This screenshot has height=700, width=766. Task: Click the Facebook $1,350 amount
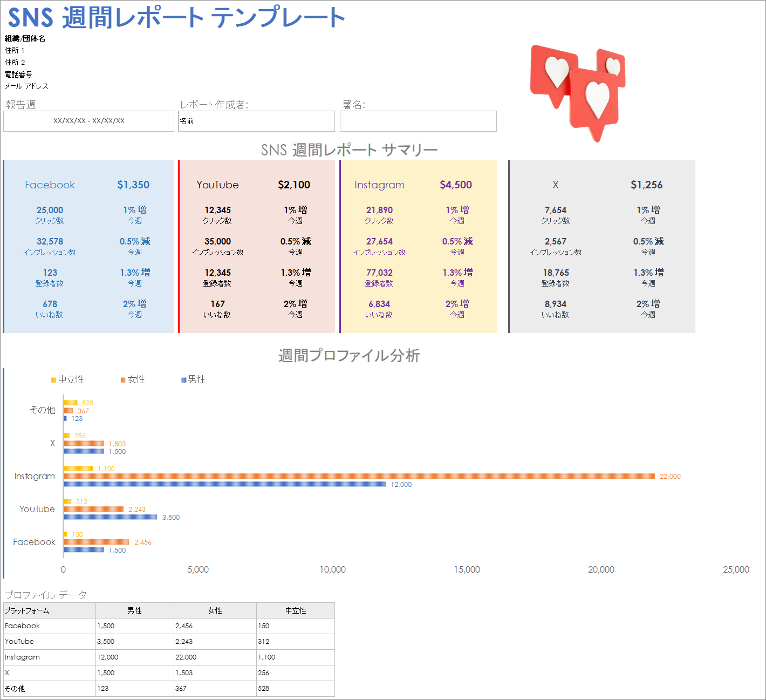click(133, 185)
